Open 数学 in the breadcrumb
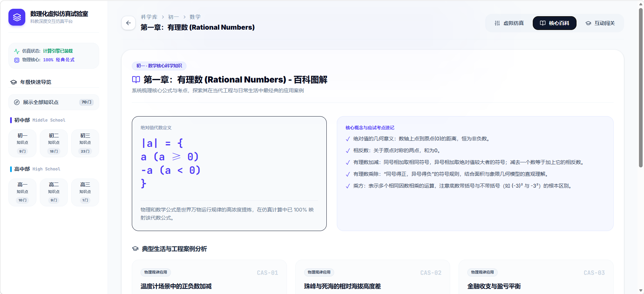The image size is (644, 294). click(x=195, y=17)
